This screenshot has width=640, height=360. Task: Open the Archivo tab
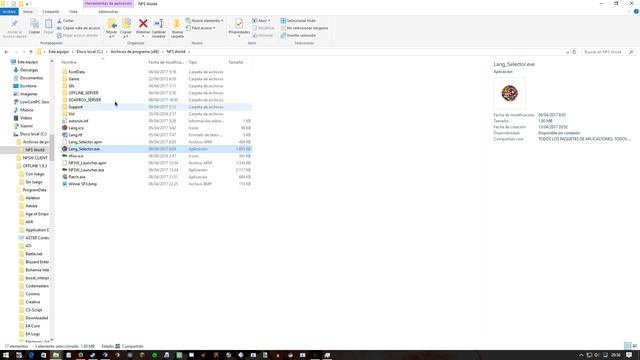[9, 12]
